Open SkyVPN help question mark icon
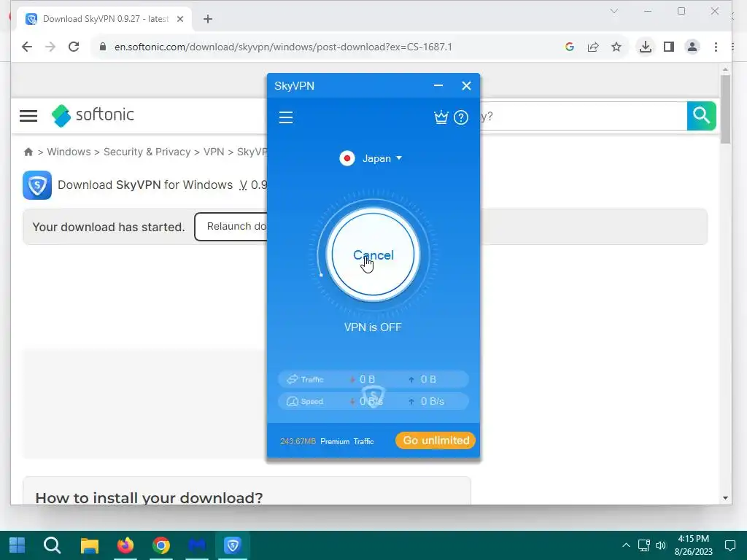The height and width of the screenshot is (560, 747). [461, 117]
